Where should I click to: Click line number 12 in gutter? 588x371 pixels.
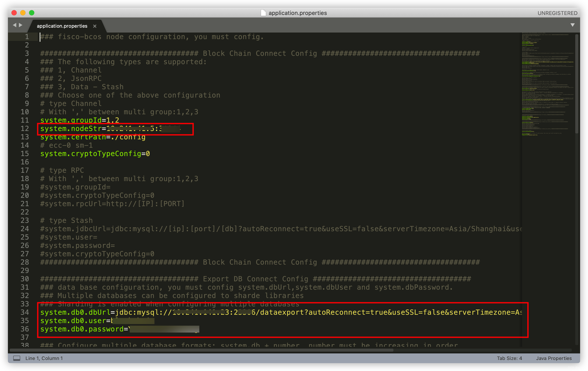point(25,129)
